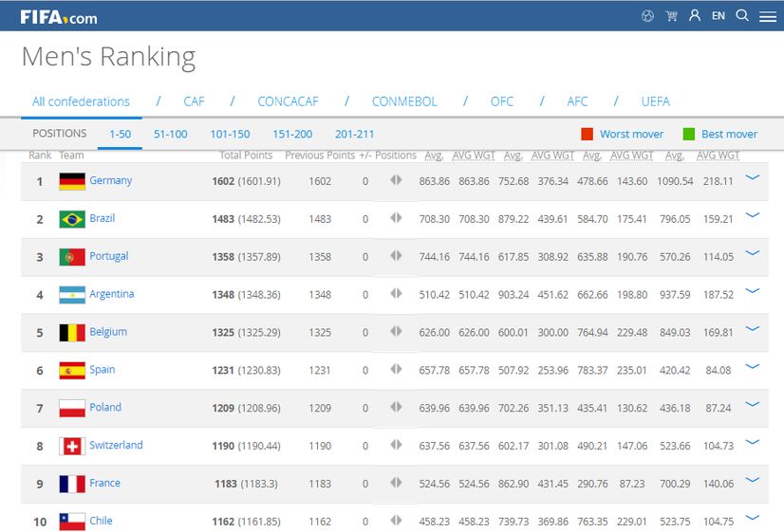Image resolution: width=784 pixels, height=532 pixels.
Task: Click the red Worst mover swatch
Action: point(587,134)
